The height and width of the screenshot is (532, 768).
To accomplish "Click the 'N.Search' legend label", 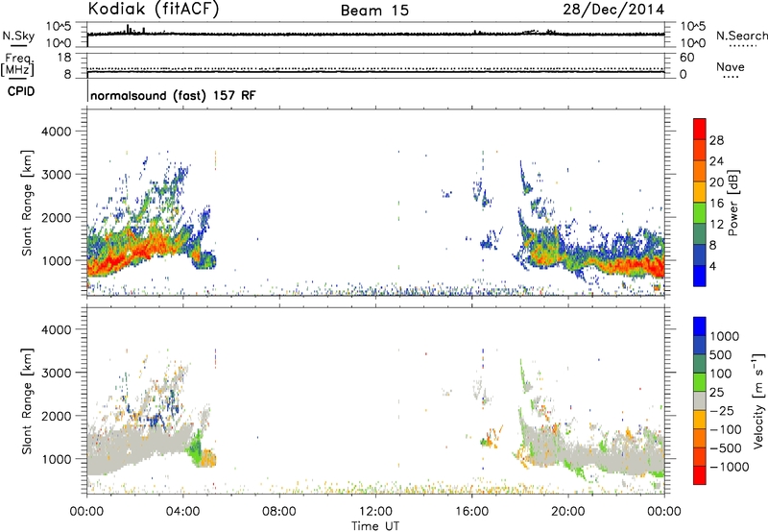I will click(x=741, y=36).
